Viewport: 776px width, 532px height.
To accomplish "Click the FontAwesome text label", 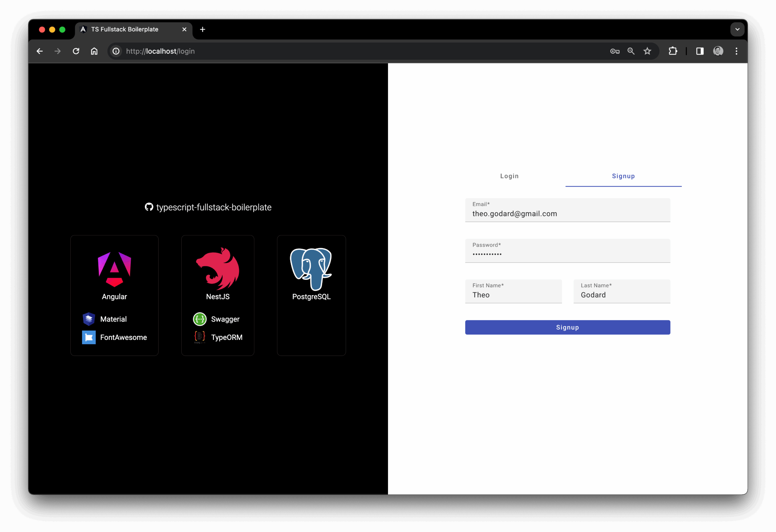I will (124, 337).
